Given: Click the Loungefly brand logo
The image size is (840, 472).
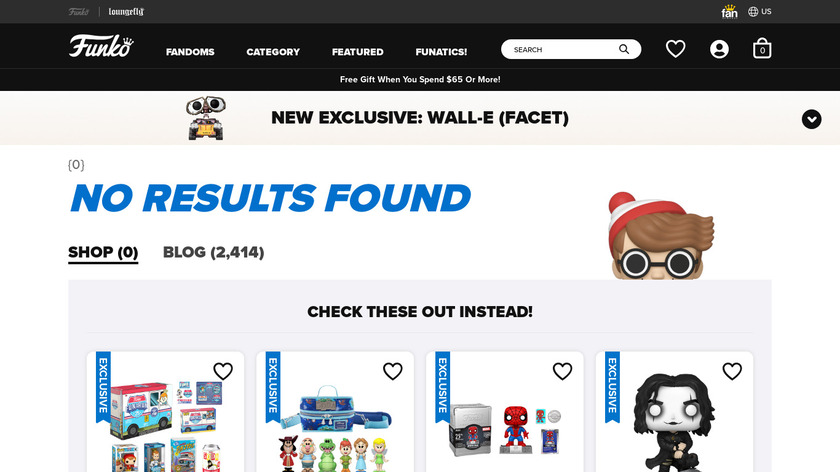Looking at the screenshot, I should pyautogui.click(x=126, y=12).
